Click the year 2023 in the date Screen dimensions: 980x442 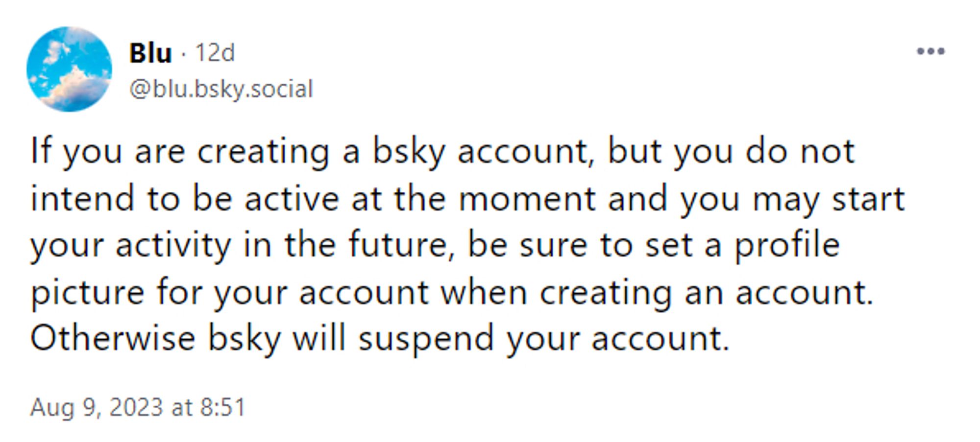[x=136, y=407]
